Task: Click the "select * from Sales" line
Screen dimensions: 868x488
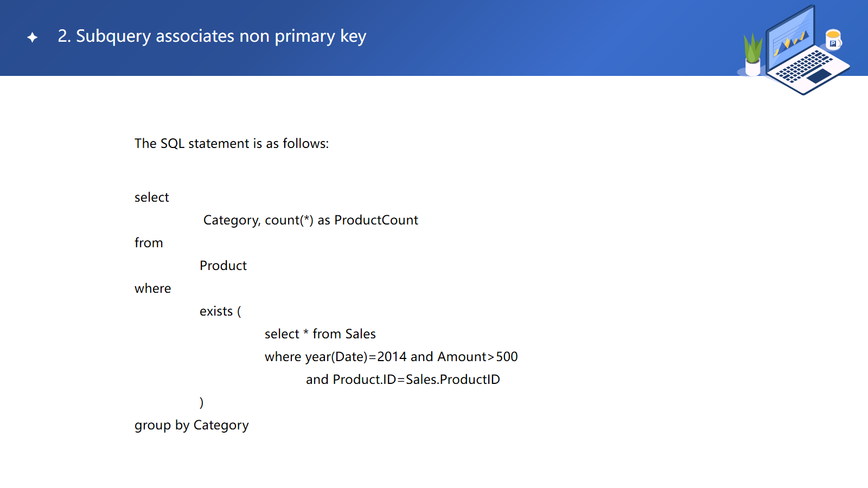Action: pos(320,334)
